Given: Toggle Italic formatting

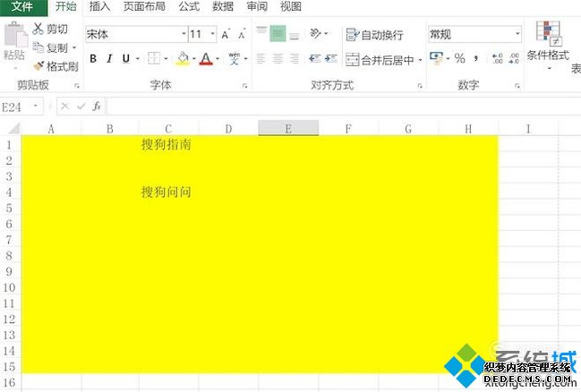Looking at the screenshot, I should point(109,58).
